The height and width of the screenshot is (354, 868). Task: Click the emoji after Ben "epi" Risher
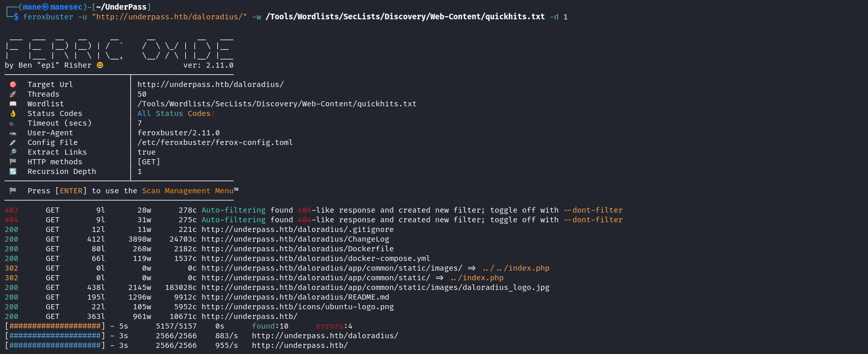tap(100, 65)
